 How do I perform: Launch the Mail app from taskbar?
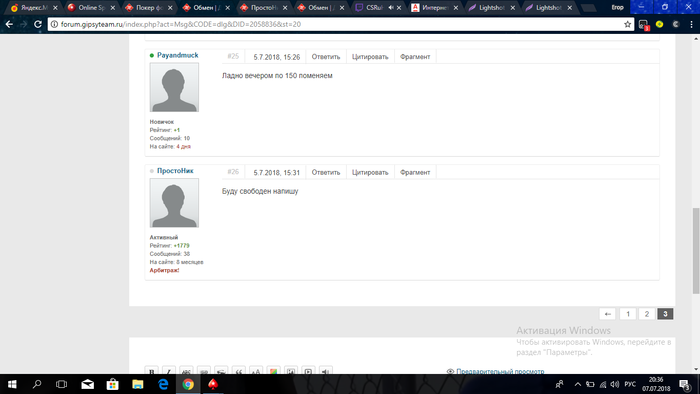(x=88, y=384)
